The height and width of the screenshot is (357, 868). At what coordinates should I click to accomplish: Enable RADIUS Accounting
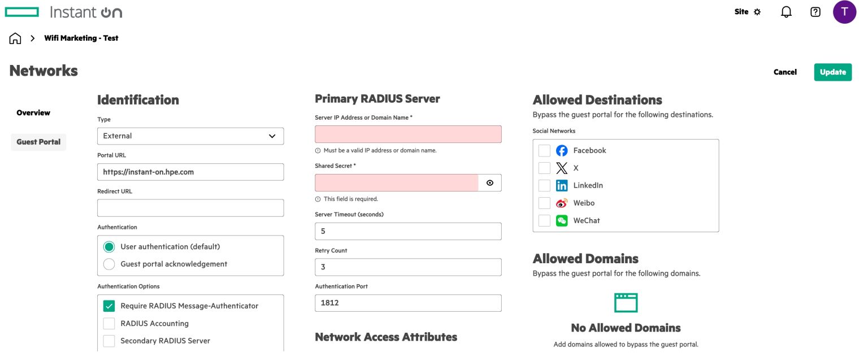click(x=108, y=323)
